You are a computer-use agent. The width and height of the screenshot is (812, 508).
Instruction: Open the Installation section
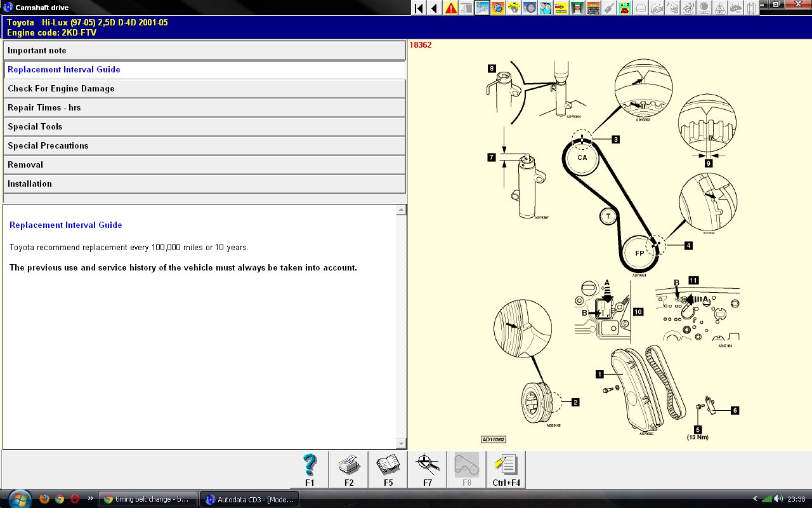click(204, 184)
